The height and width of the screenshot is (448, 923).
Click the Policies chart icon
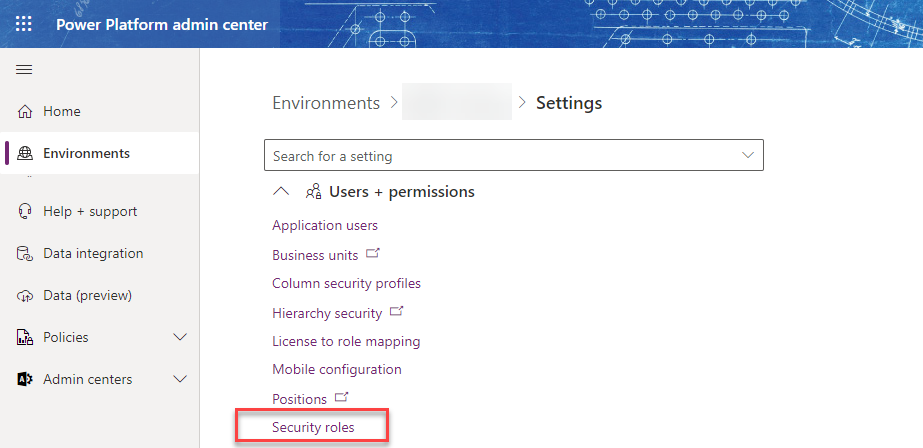click(24, 337)
